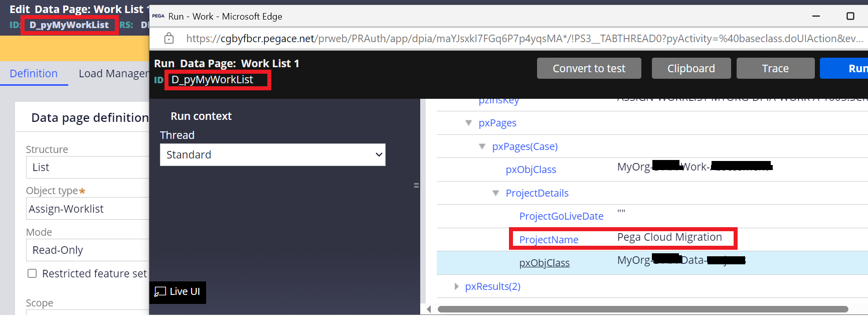Click the Clipboard button
Viewport: 868px width, 325px height.
pos(690,69)
